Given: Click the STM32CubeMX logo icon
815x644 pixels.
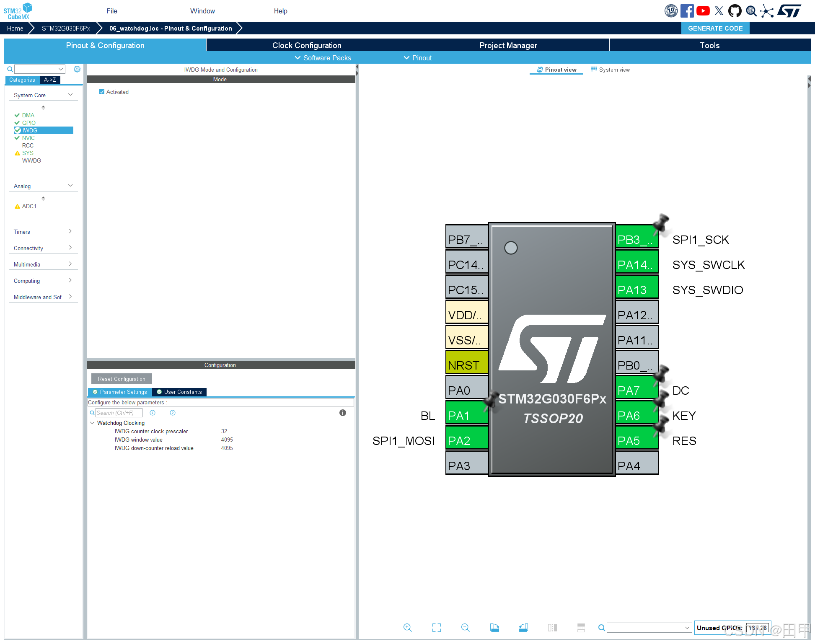Looking at the screenshot, I should pos(18,11).
